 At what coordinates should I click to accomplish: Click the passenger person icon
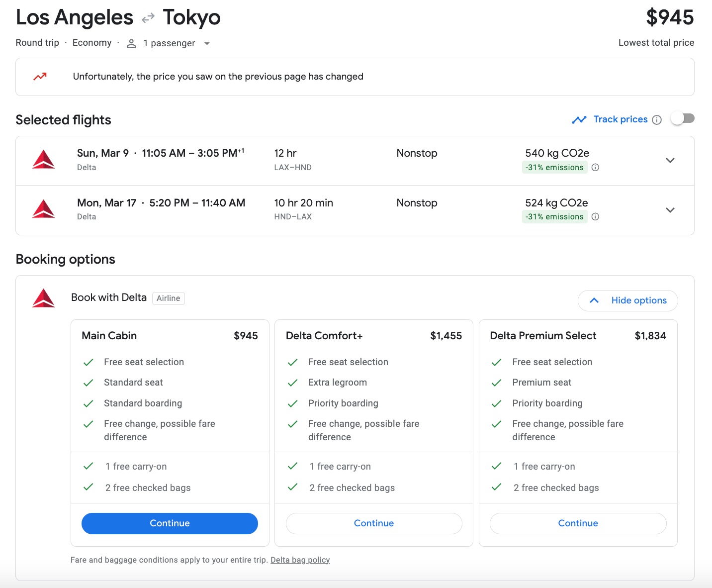pyautogui.click(x=131, y=43)
